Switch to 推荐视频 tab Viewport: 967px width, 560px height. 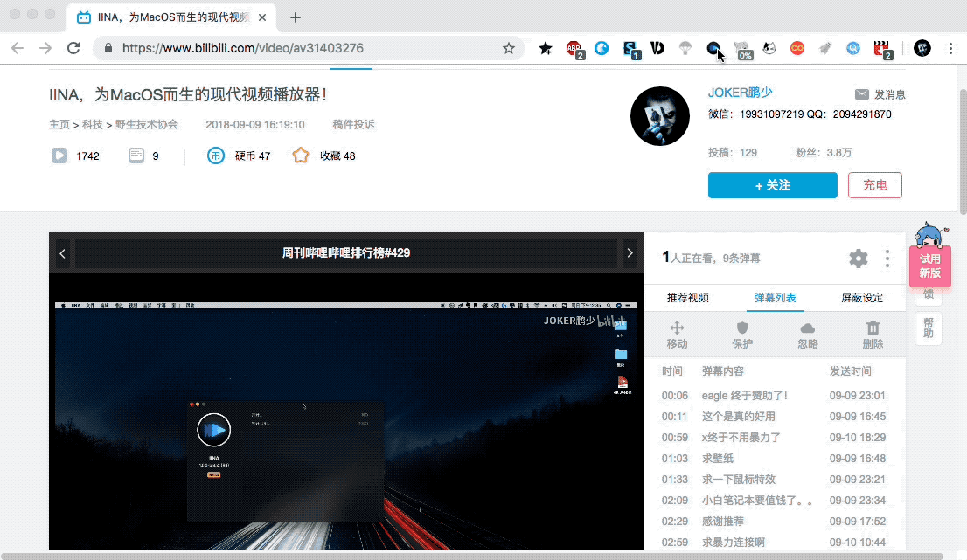(x=687, y=298)
